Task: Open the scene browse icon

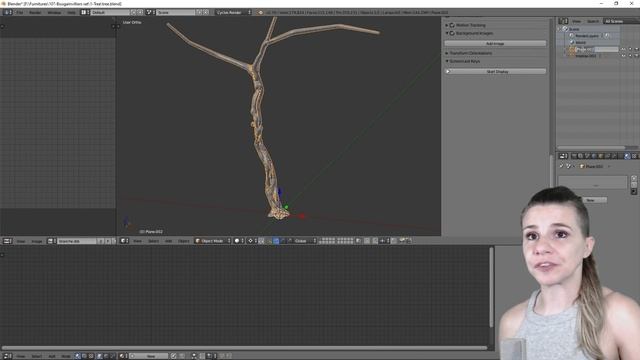Action: pos(150,13)
